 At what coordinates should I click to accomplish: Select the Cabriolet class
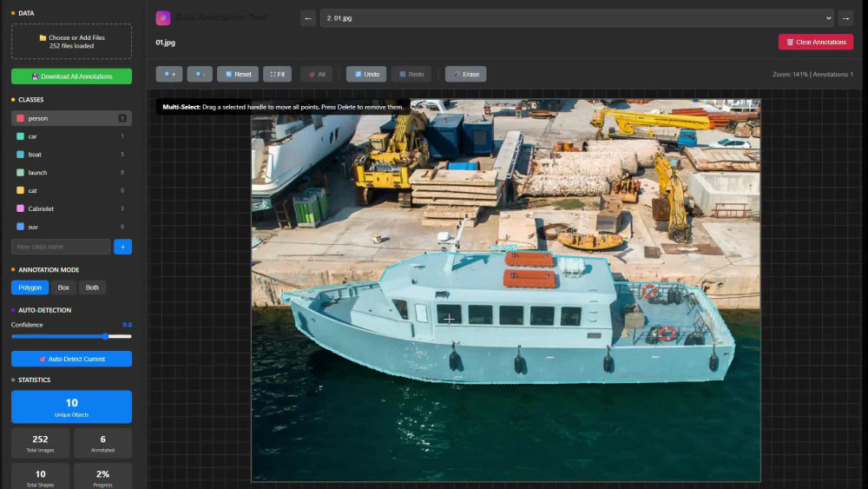pyautogui.click(x=71, y=208)
